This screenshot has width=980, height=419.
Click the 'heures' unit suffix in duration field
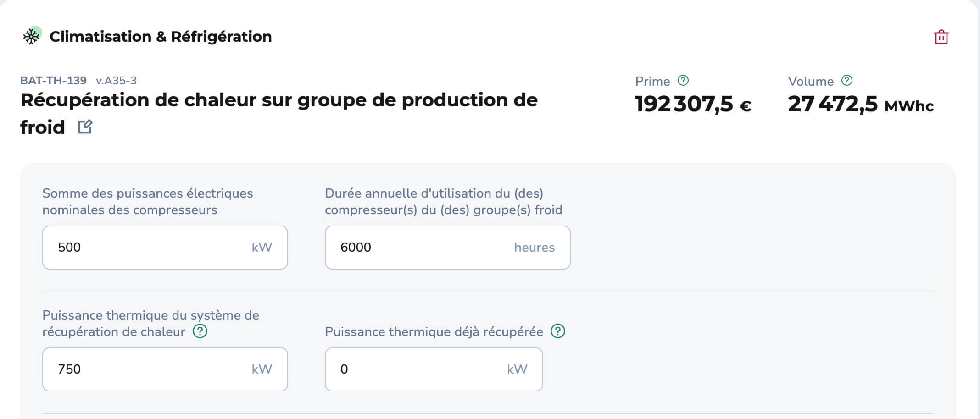tap(534, 248)
